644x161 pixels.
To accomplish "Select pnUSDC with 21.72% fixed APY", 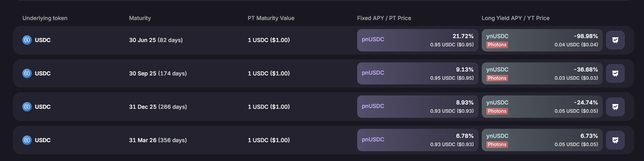I will pos(418,40).
